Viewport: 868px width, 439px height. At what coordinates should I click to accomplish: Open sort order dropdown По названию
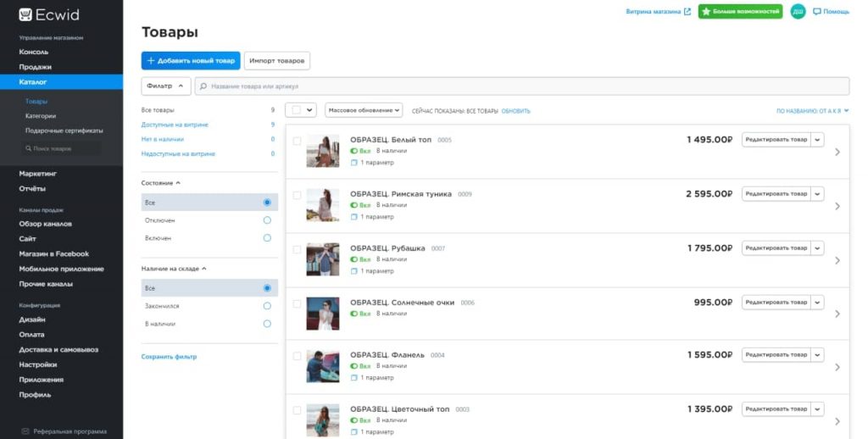tap(812, 111)
